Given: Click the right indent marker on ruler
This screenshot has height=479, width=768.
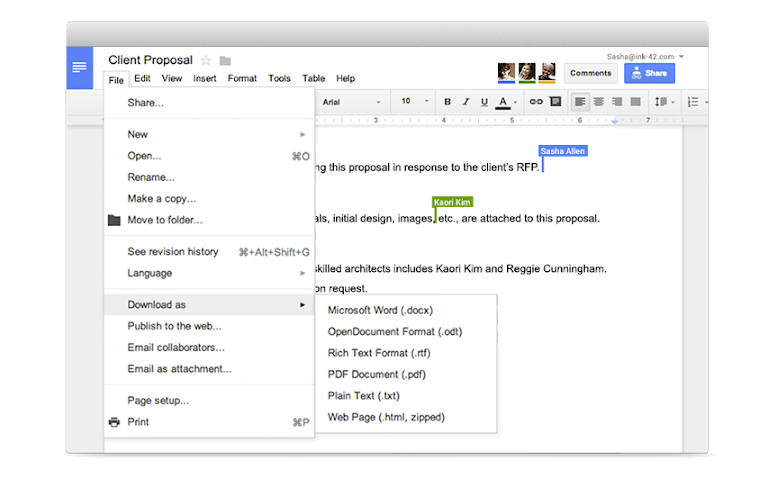Looking at the screenshot, I should pyautogui.click(x=614, y=121).
